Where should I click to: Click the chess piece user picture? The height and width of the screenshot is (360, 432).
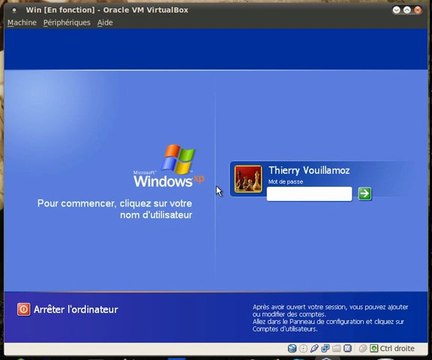pos(248,179)
